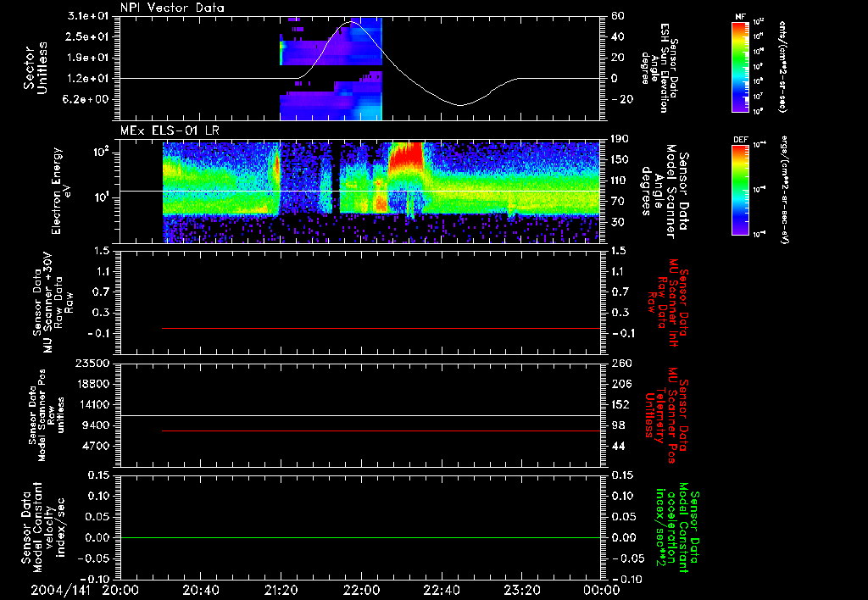Select the NF flux color bar
Screen dimensions: 868x600
coord(740,67)
